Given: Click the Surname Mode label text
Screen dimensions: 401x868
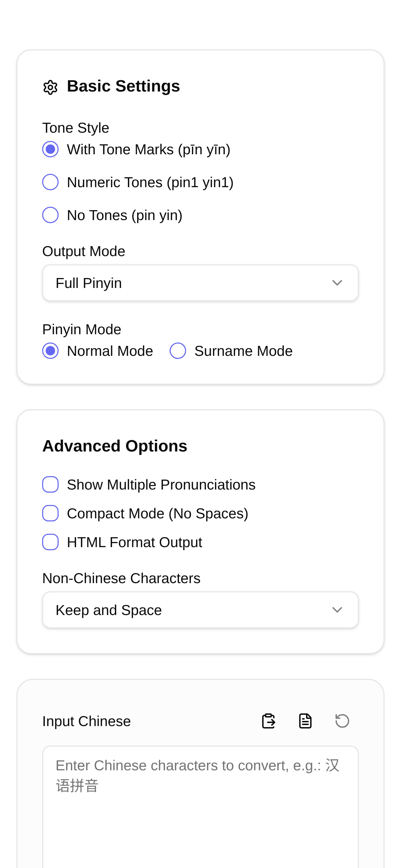Looking at the screenshot, I should (x=243, y=351).
